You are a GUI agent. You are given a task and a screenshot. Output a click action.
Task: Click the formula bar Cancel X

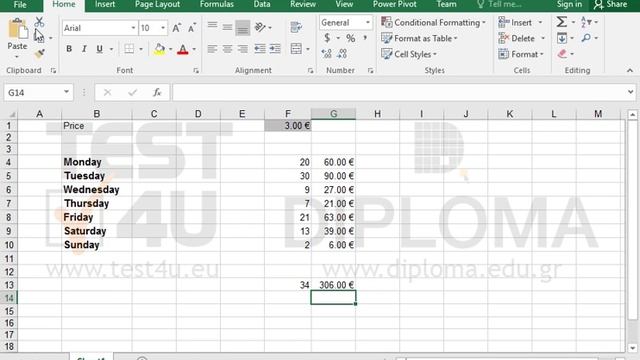[x=107, y=93]
